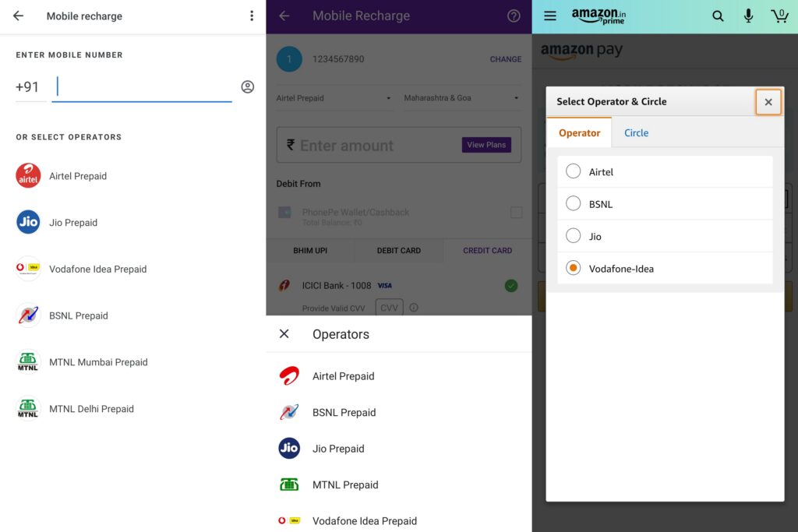Open the Amazon shopping cart

click(779, 16)
